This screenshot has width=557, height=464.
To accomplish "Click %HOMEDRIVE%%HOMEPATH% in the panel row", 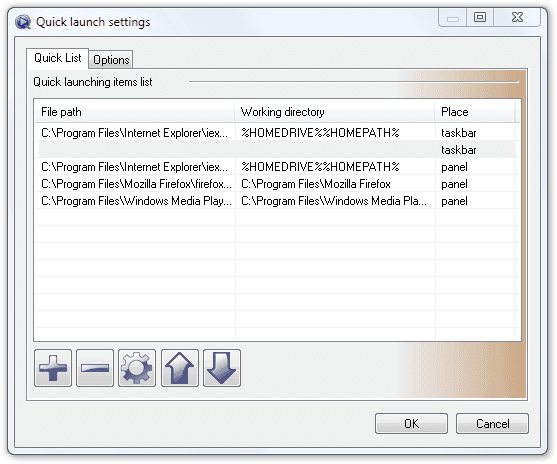I will [x=320, y=167].
